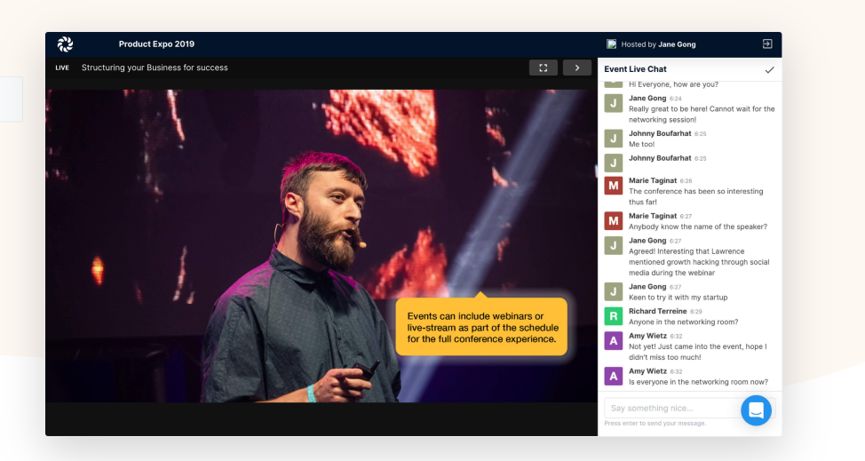Click the host name Jane Gong
Screen dimensions: 865x461
[676, 44]
